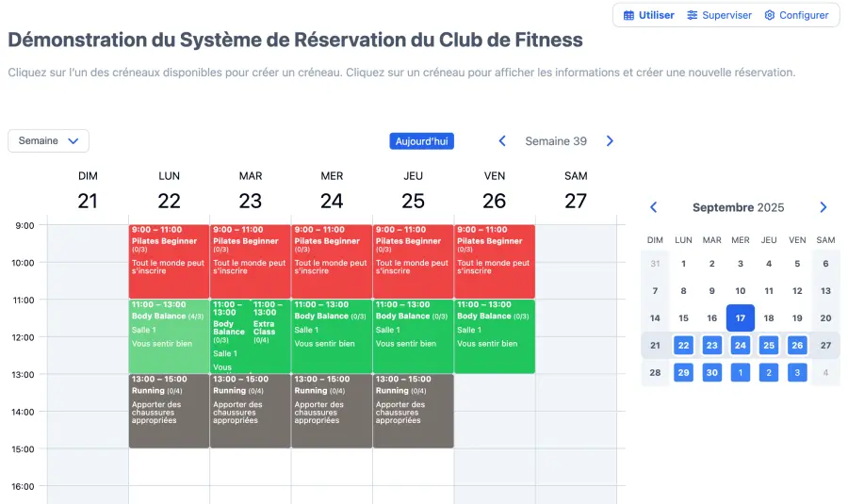Click the sliders icon beside Superviser

(693, 15)
